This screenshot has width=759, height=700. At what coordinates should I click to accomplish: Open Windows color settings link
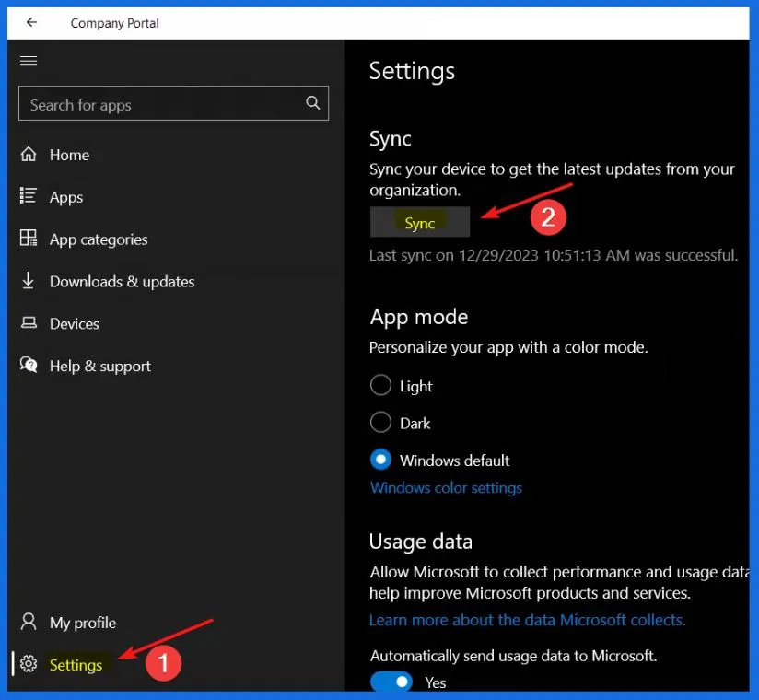[446, 487]
